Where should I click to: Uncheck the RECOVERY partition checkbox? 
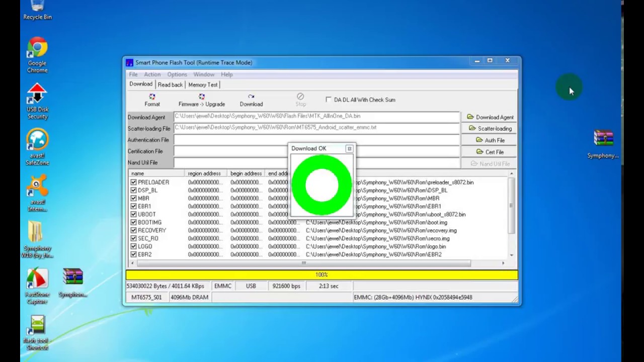[x=133, y=230]
